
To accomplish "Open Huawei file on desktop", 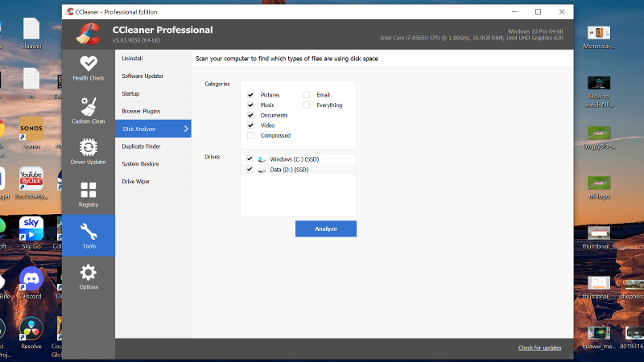I will coord(31,33).
